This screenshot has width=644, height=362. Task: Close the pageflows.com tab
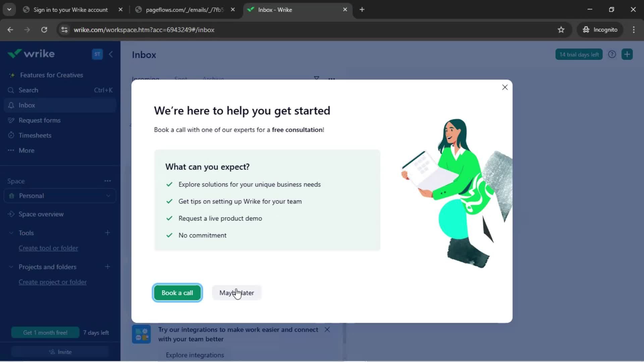coord(233,10)
